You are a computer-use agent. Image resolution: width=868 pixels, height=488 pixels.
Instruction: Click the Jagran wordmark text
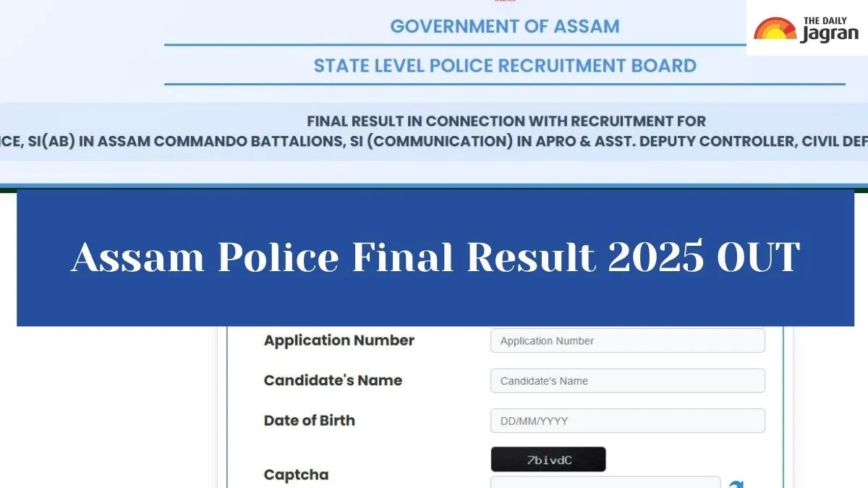pos(830,34)
